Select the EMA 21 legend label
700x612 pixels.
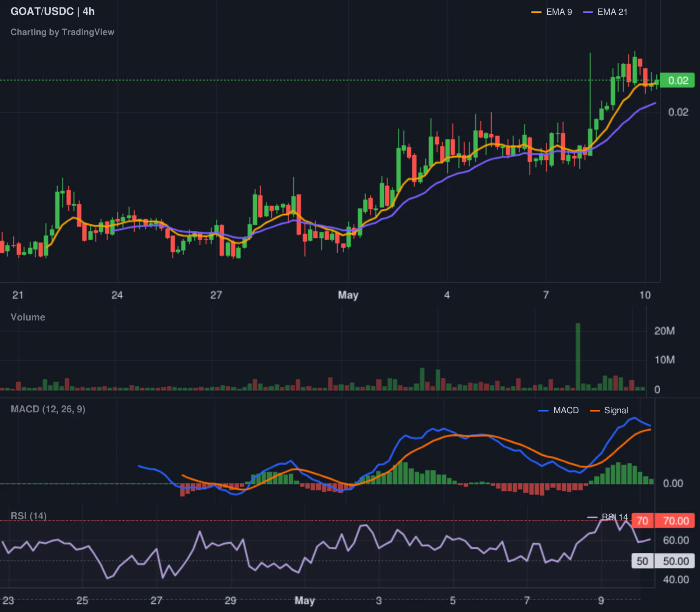tap(612, 12)
